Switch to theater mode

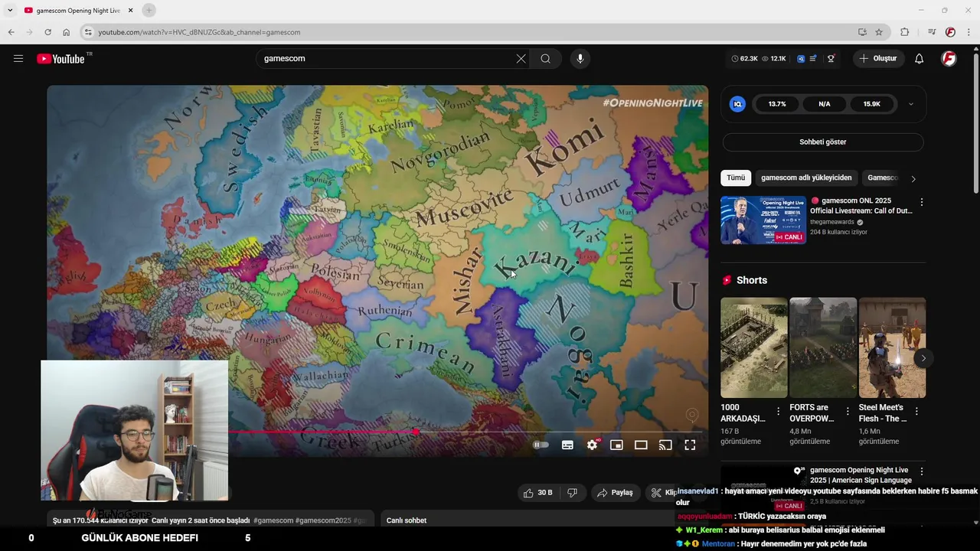coord(641,445)
